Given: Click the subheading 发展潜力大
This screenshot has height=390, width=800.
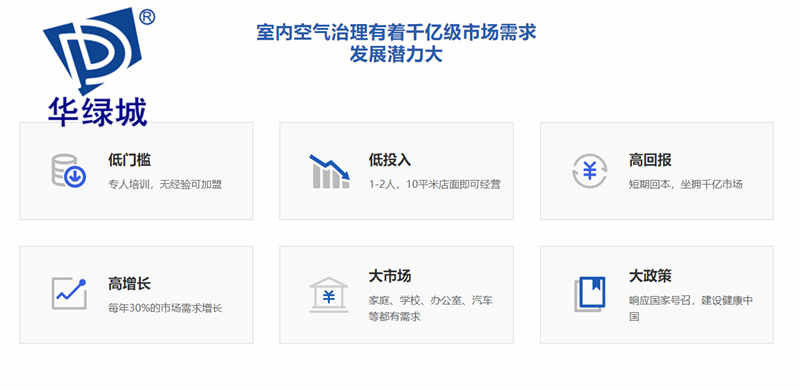Looking at the screenshot, I should 396,54.
